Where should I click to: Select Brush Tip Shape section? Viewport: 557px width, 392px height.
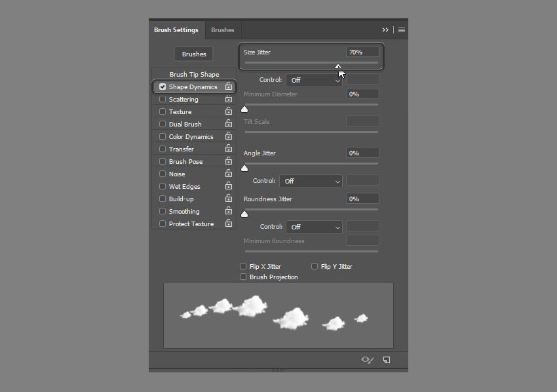pos(194,75)
